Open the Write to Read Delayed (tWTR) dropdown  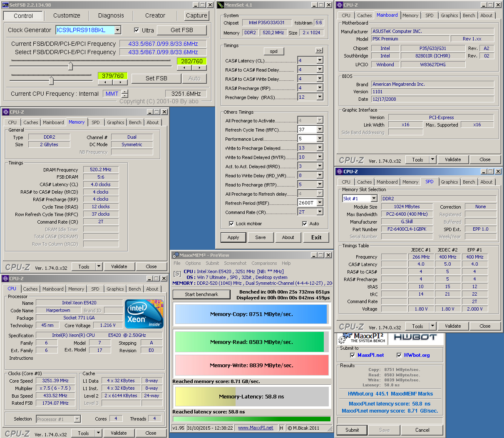coord(320,157)
